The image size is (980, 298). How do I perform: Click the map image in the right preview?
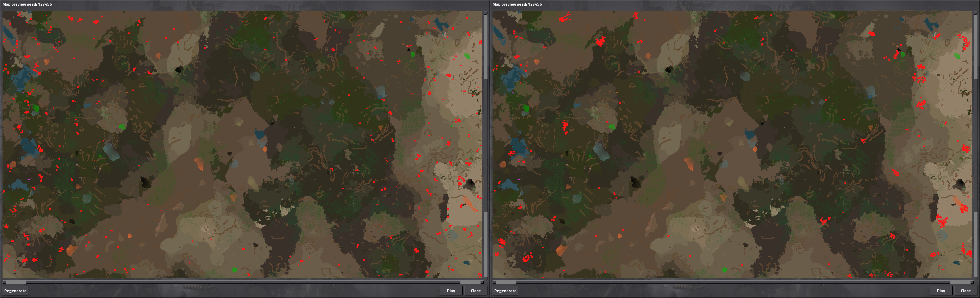[x=732, y=145]
